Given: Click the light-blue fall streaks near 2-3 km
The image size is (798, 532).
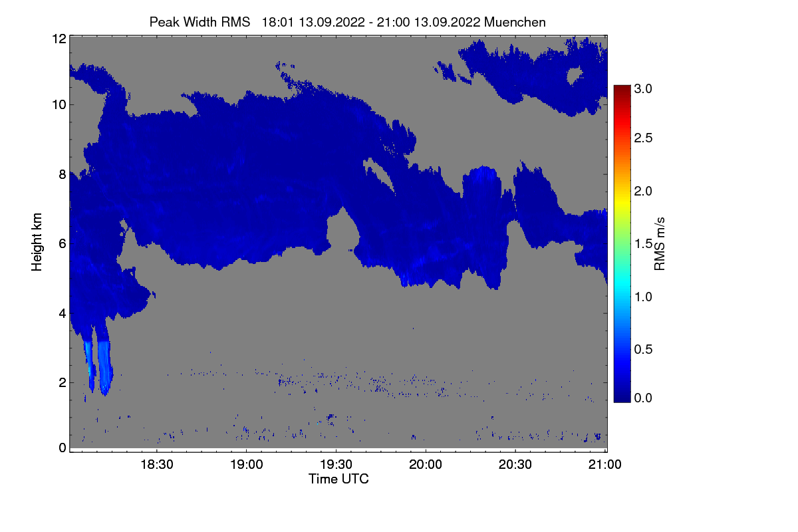Looking at the screenshot, I should tap(98, 366).
